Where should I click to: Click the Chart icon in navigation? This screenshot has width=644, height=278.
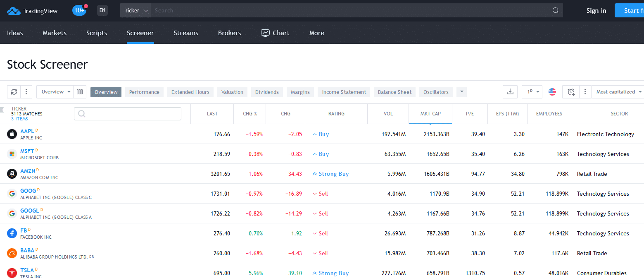click(x=265, y=33)
